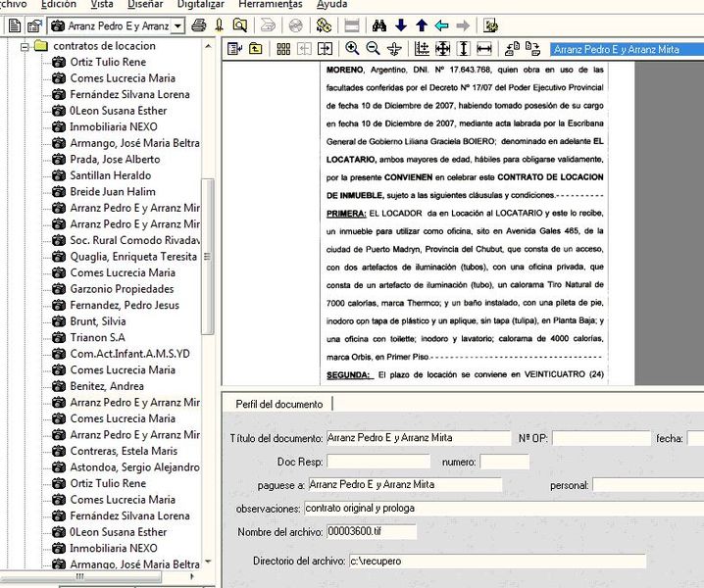Select Soc. Rural Comodo Rivadavia entry
The height and width of the screenshot is (588, 704).
pos(134,240)
